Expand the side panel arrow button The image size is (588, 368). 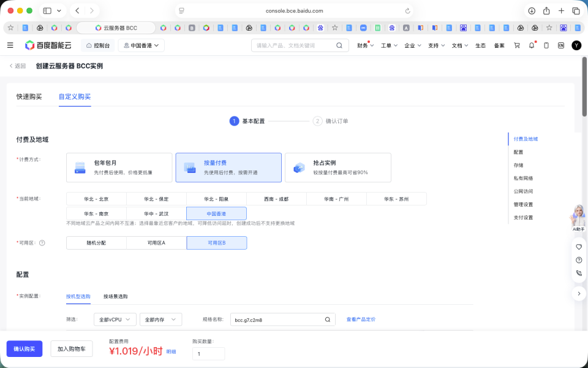[579, 294]
